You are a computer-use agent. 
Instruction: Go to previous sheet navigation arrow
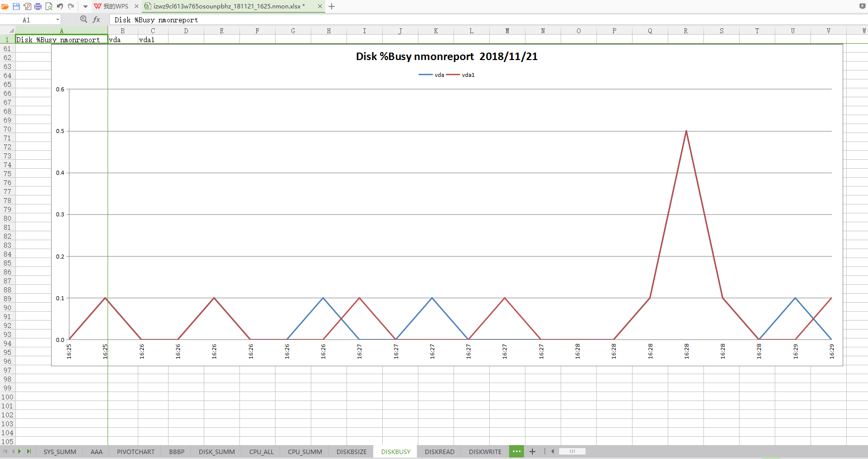[13, 452]
